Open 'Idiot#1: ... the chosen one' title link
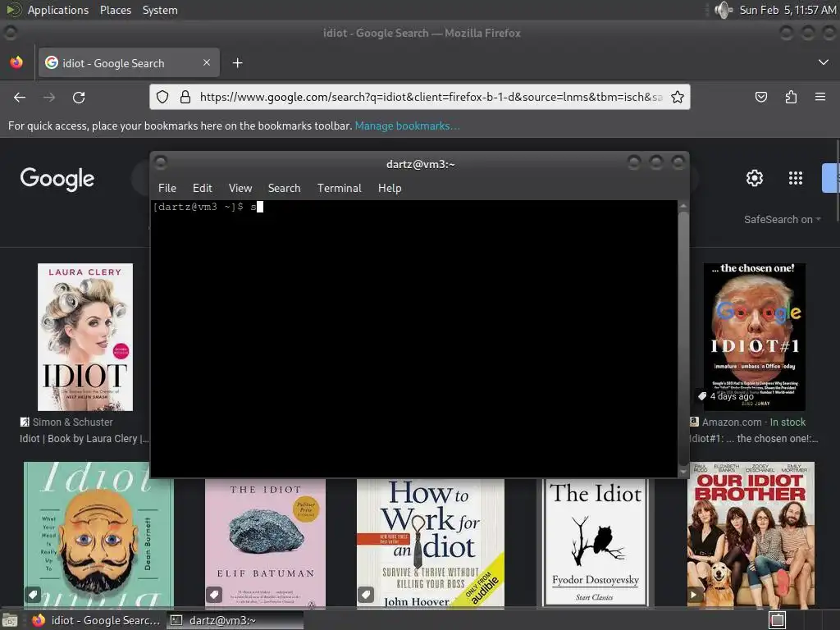The image size is (840, 630). 754,439
